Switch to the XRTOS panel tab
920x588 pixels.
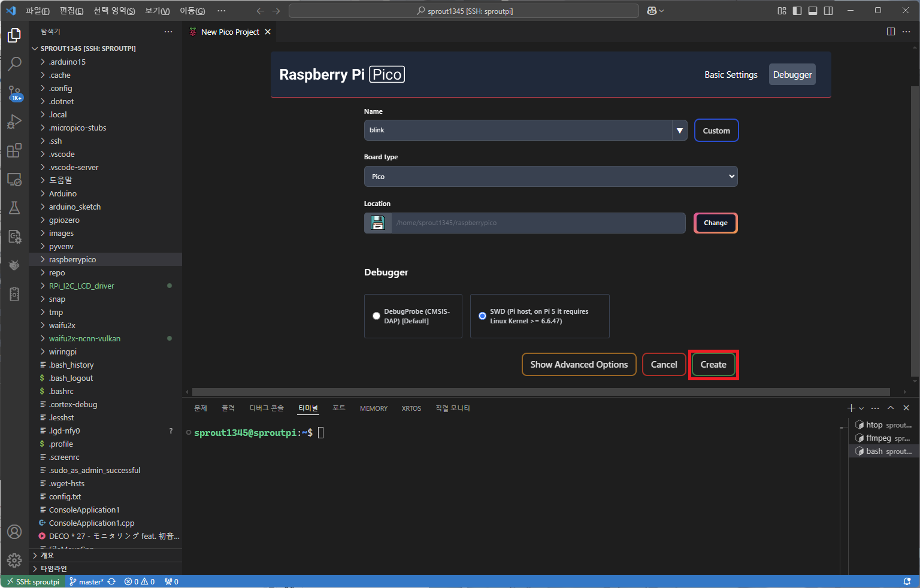point(411,408)
